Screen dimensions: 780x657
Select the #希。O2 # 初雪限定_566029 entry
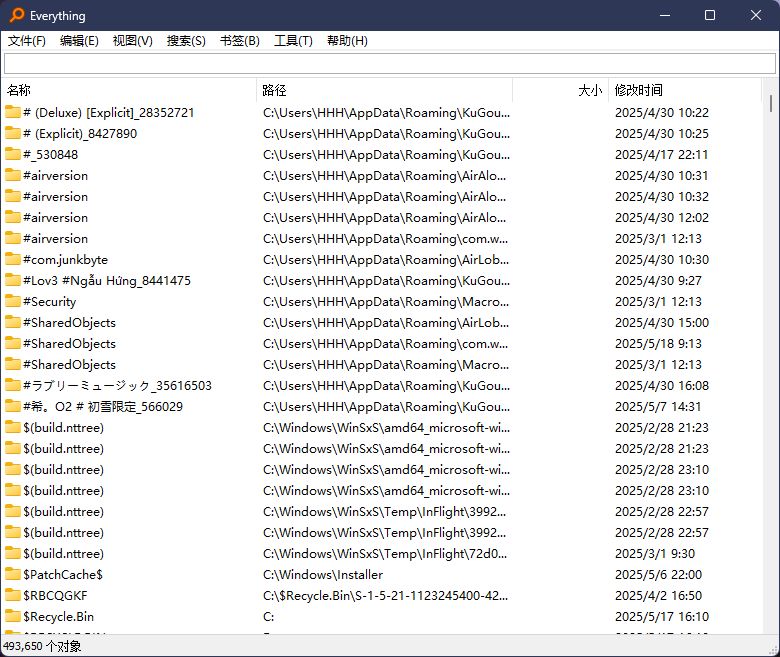coord(103,407)
